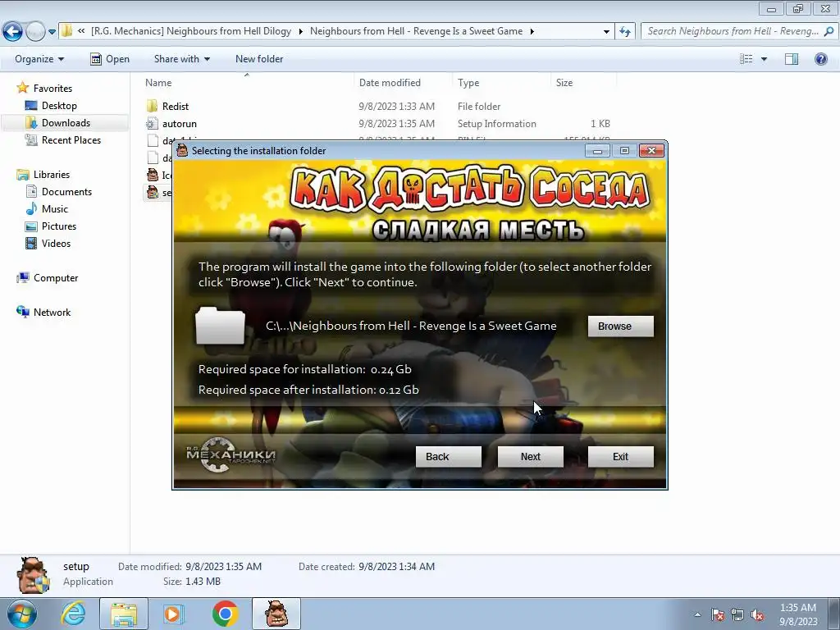Click the muted volume tray icon
Image resolution: width=840 pixels, height=630 pixels.
tap(757, 614)
